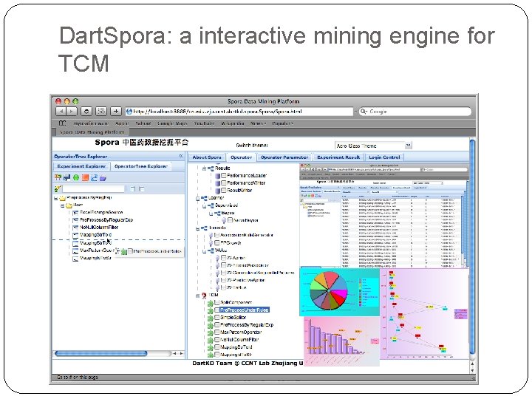Click the ExcelExampleSource operator icon in left tree
The image size is (532, 399).
click(75, 212)
